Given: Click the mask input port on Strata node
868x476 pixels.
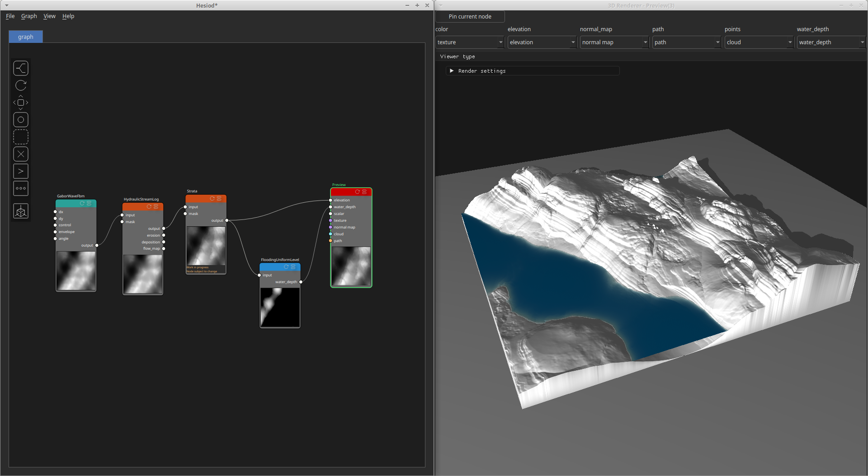Looking at the screenshot, I should click(185, 214).
